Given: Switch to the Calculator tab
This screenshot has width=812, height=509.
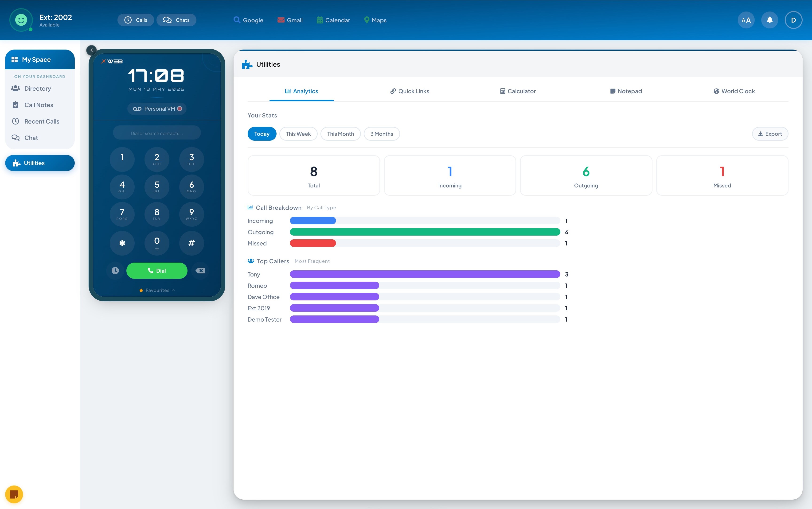Looking at the screenshot, I should pos(518,91).
